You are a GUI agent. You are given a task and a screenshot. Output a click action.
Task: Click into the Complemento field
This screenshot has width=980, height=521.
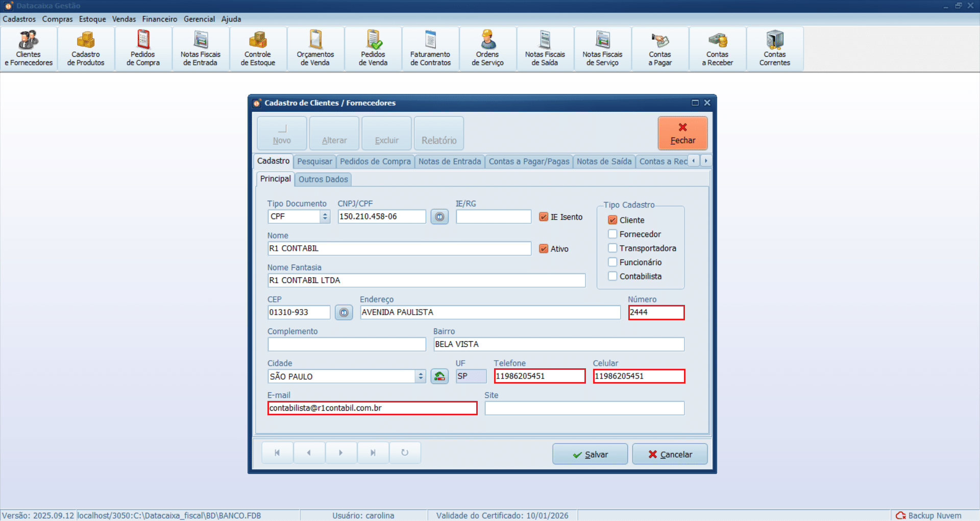click(347, 344)
